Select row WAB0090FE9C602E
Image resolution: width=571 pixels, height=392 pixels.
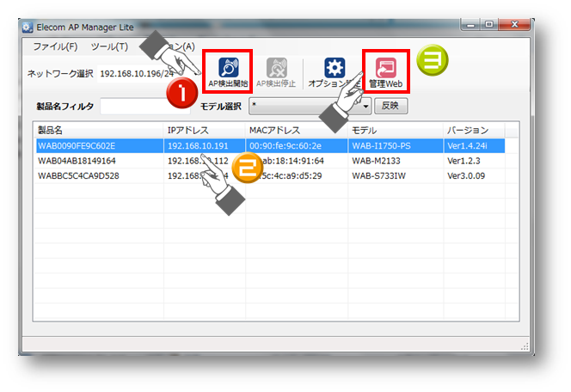point(270,146)
